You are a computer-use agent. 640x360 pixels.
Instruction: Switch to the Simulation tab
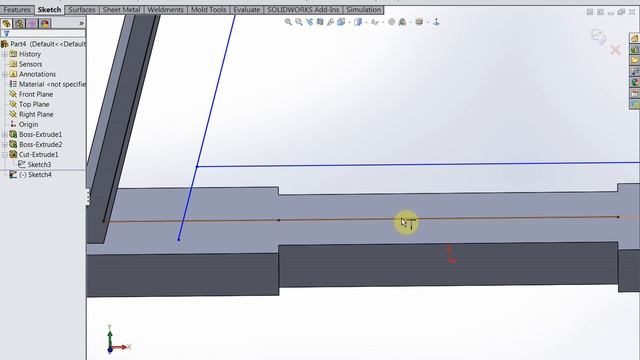click(363, 9)
